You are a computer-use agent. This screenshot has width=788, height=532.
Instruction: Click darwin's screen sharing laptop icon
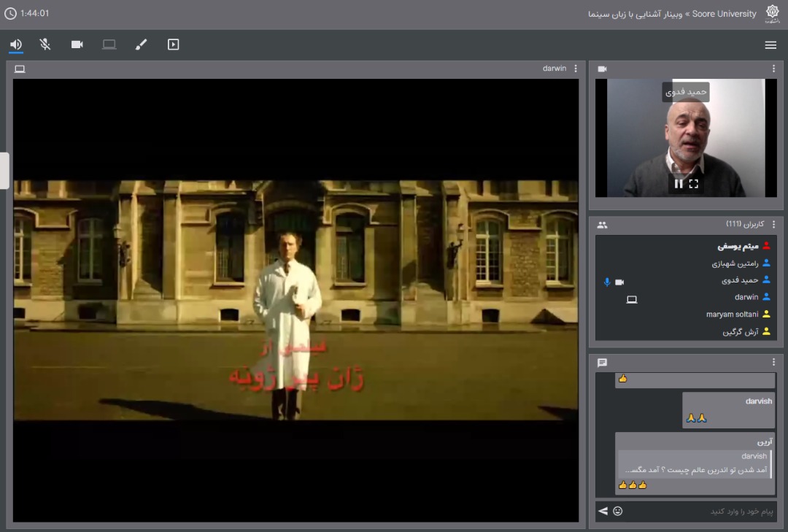point(632,300)
